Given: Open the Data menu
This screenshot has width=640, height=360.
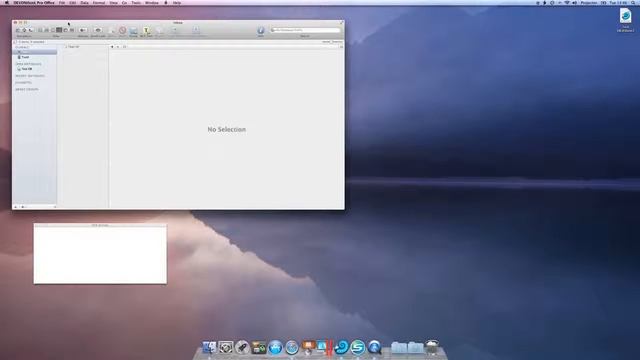Looking at the screenshot, I should click(x=84, y=2).
